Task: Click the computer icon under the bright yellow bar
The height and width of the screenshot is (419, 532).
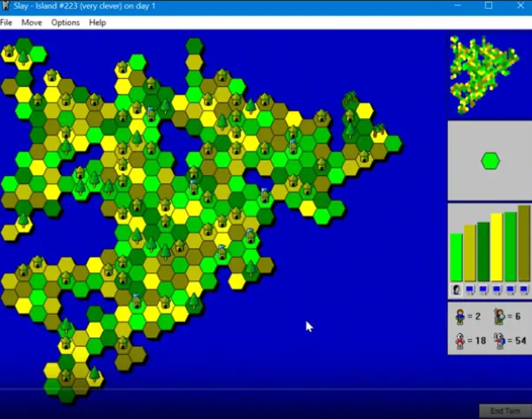Action: click(x=496, y=290)
